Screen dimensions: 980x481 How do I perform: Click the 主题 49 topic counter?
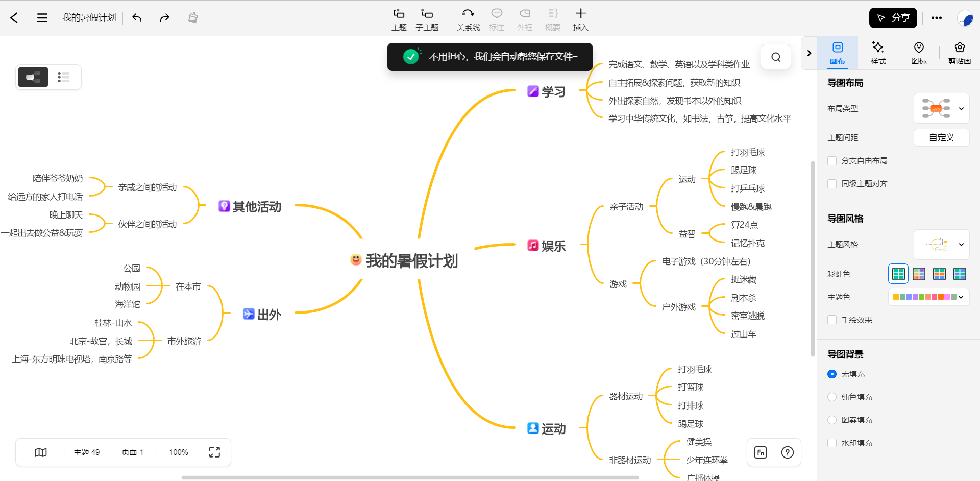[x=87, y=452]
